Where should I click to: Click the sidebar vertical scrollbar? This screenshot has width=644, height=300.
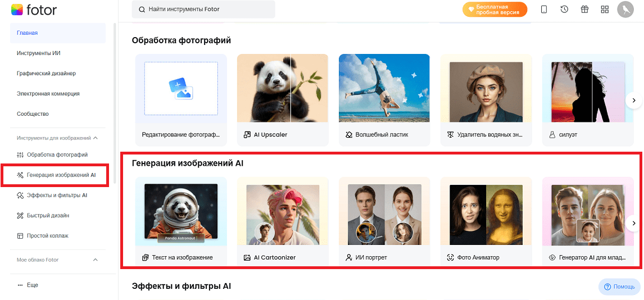pos(115,103)
